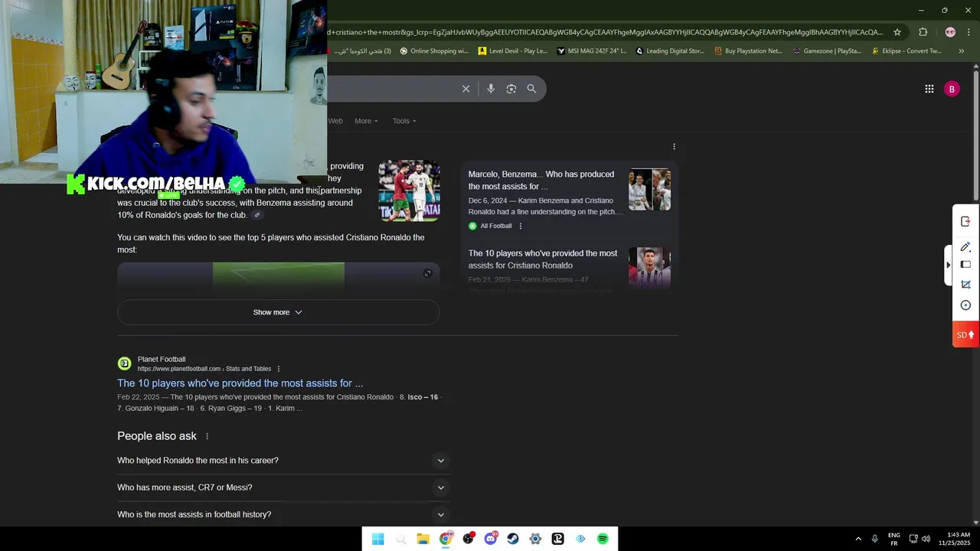Screen dimensions: 980x551
Task: Open volume control in system tray
Action: 926,539
